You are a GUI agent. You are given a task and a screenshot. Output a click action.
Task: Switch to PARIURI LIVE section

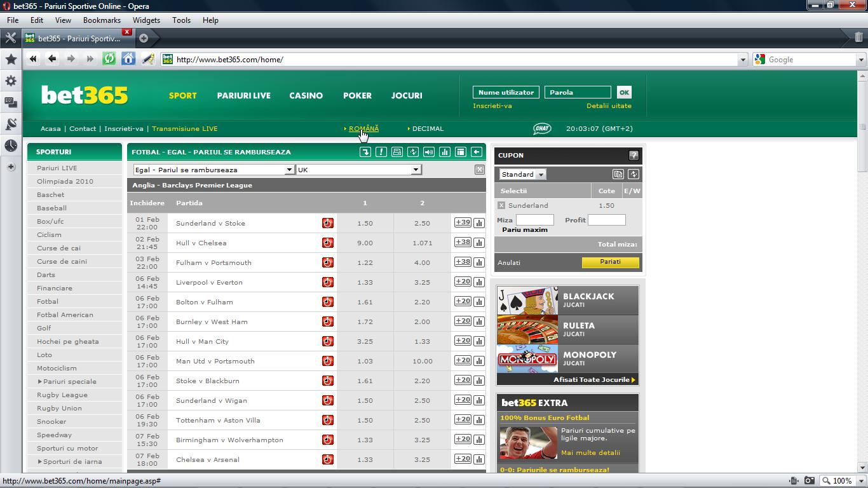(243, 95)
